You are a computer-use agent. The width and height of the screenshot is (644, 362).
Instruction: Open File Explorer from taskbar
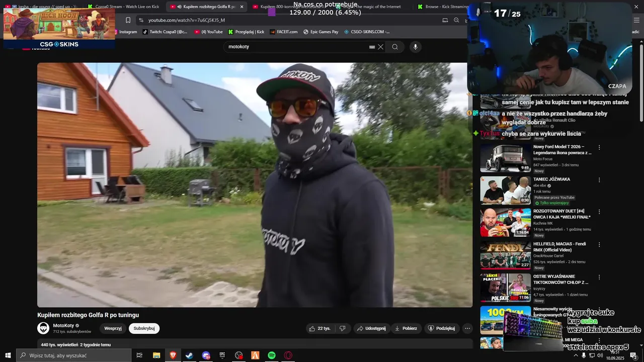point(156,355)
